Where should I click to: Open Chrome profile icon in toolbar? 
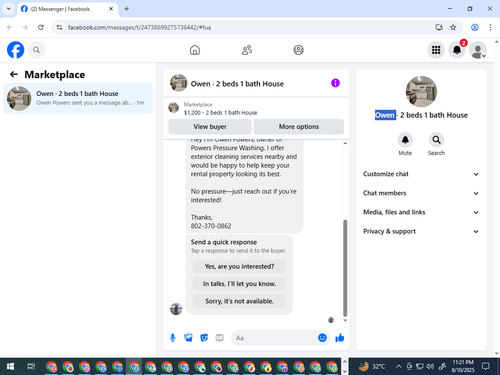(x=475, y=27)
